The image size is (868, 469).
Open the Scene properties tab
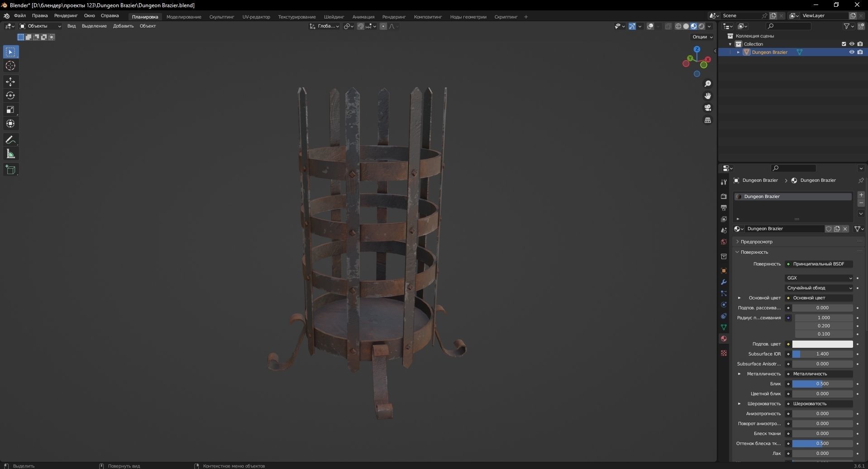[x=724, y=230]
